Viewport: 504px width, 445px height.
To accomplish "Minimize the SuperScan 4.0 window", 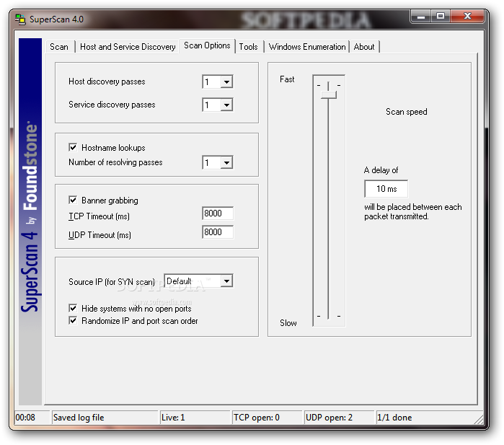I will pyautogui.click(x=421, y=17).
